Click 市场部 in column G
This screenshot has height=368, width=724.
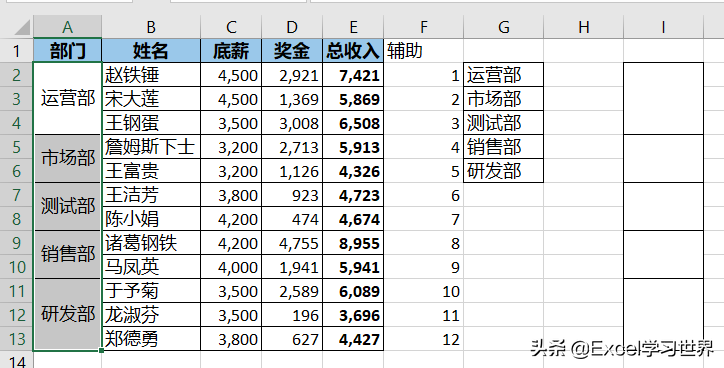(x=503, y=98)
